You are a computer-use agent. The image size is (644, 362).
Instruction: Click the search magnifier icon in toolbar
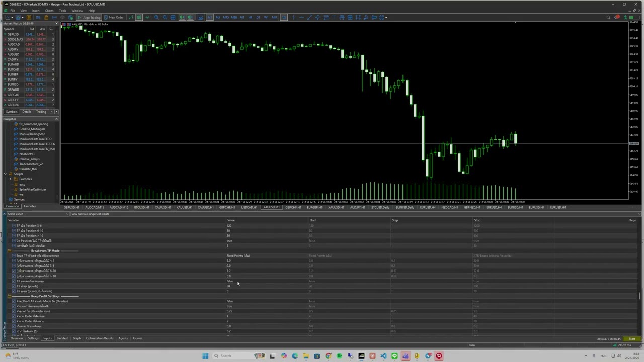[608, 17]
